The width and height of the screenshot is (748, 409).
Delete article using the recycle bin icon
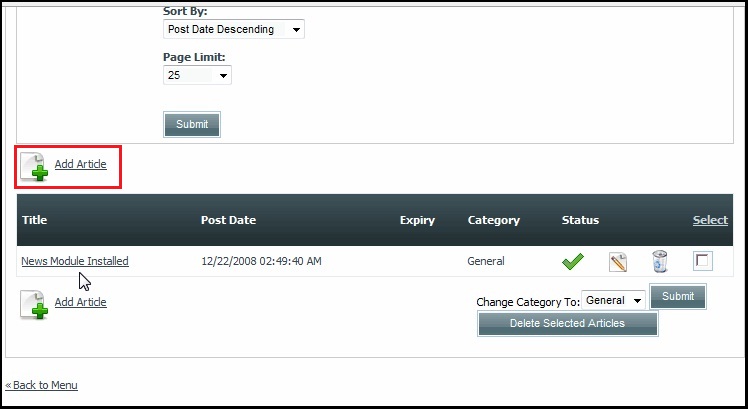coord(660,262)
